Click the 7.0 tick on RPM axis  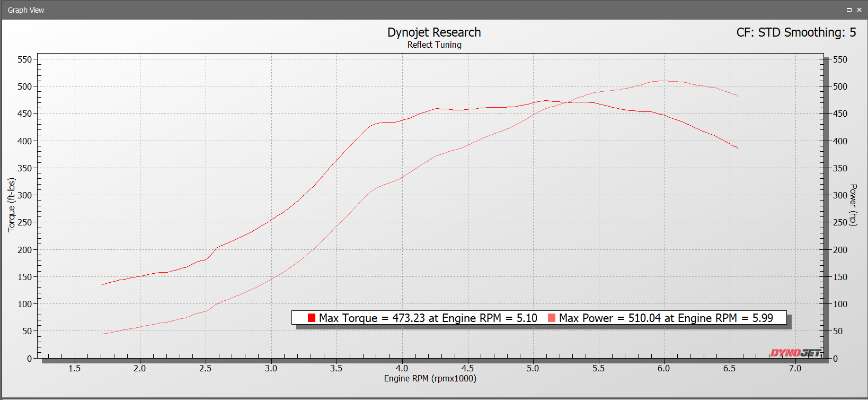point(795,368)
